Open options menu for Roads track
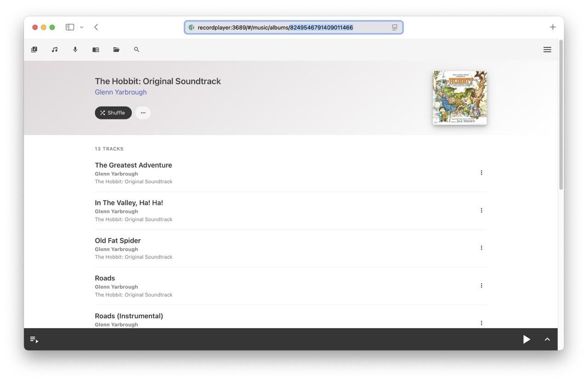The height and width of the screenshot is (382, 588). [481, 286]
